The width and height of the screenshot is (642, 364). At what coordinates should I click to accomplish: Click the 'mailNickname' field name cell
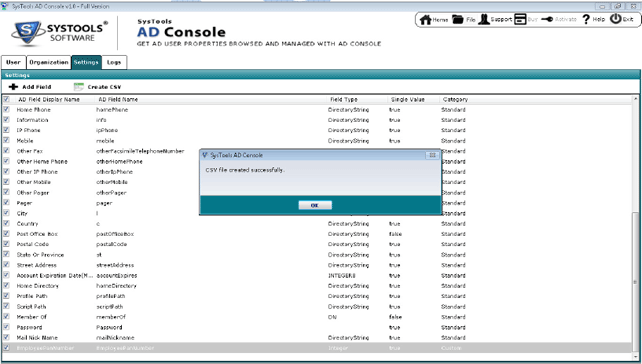pyautogui.click(x=115, y=338)
